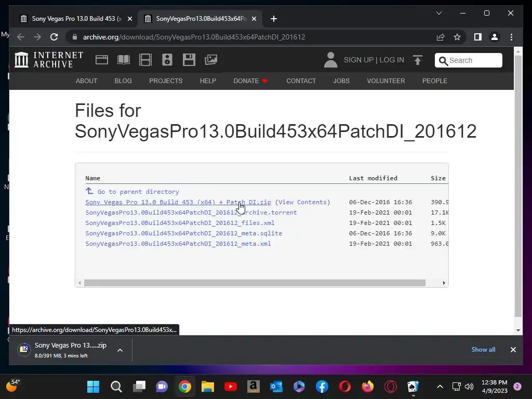532x399 pixels.
Task: Open clock and date in taskbar
Action: tap(495, 387)
